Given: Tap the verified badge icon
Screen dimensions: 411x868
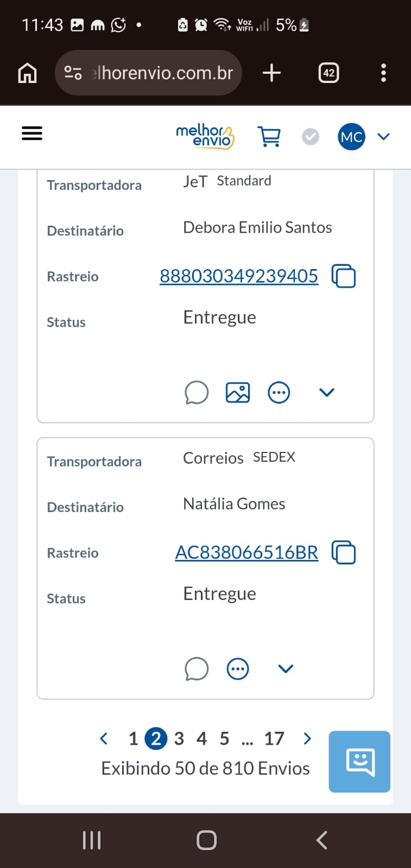Looking at the screenshot, I should tap(311, 137).
